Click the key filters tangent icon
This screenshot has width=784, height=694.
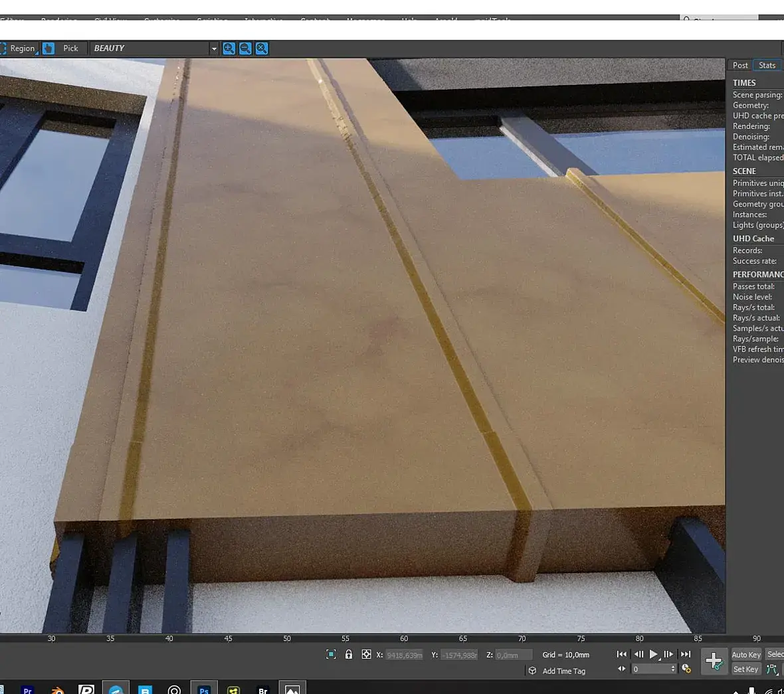772,669
